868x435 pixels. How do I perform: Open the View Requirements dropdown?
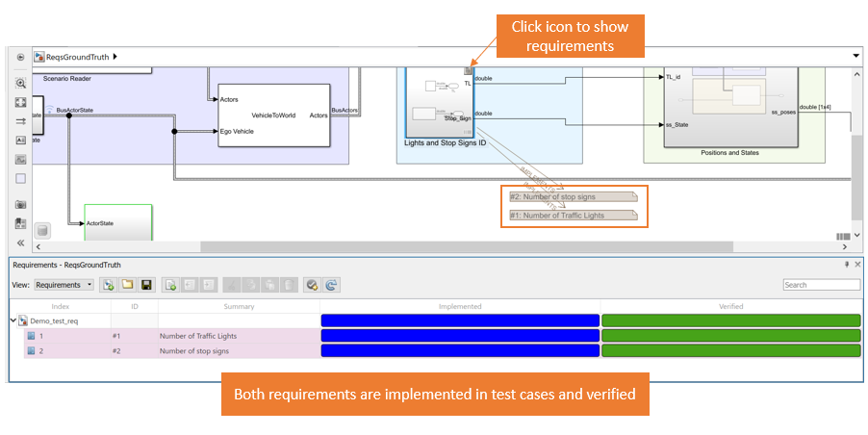coord(64,285)
